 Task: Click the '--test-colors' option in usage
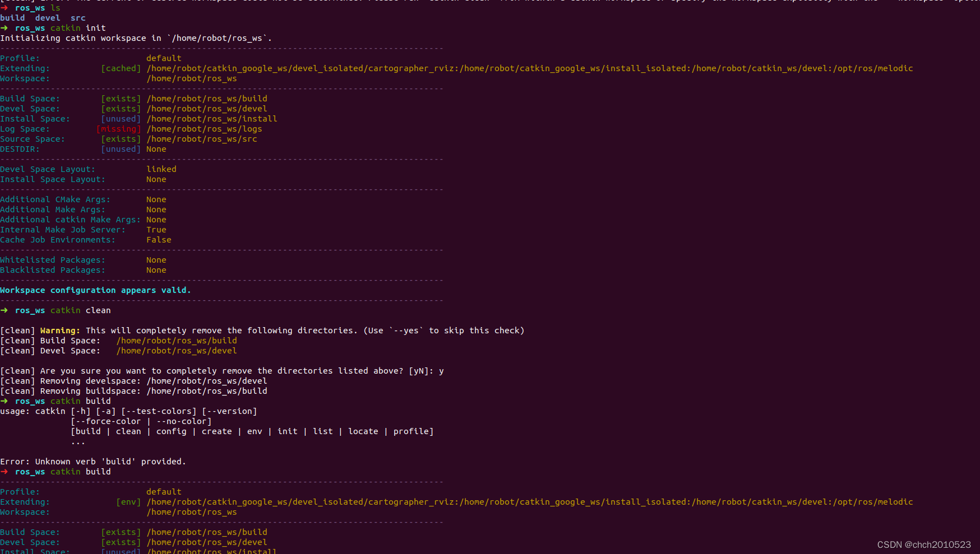pos(159,411)
